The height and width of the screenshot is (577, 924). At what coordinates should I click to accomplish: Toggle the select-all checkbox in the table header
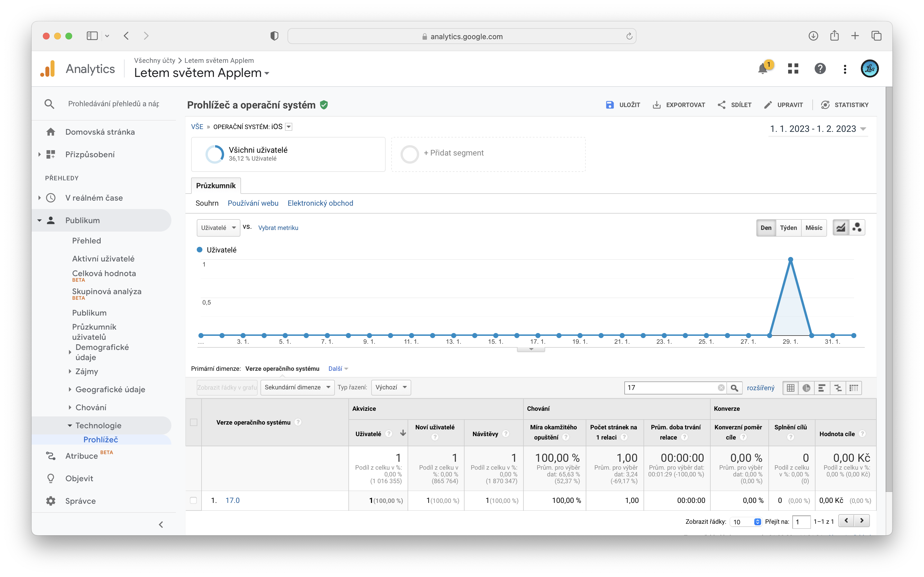(x=194, y=422)
